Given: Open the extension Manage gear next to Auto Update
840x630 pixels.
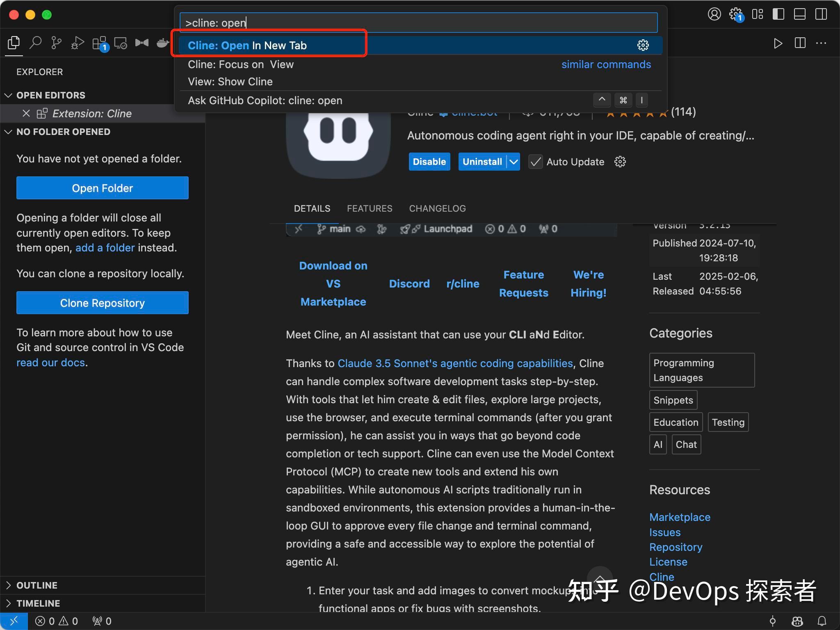Looking at the screenshot, I should 620,162.
